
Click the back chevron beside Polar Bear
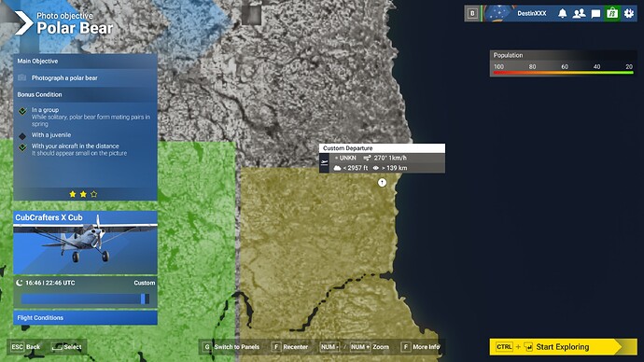pos(23,23)
